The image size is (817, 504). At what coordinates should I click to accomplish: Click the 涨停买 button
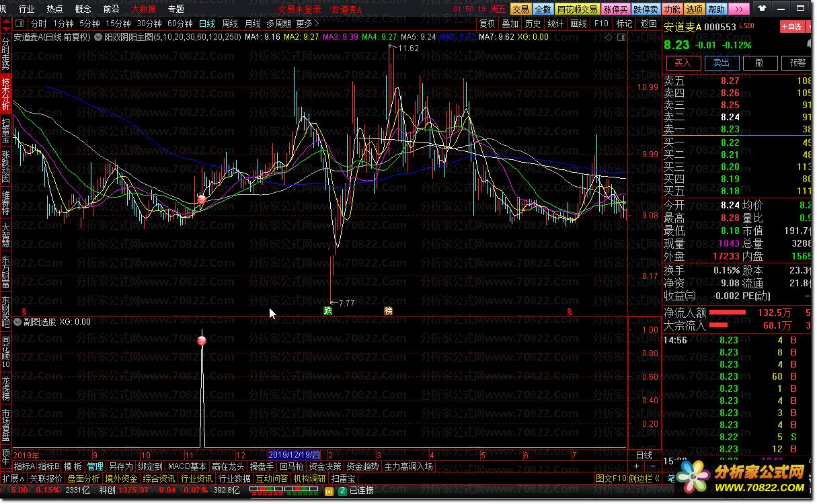coord(615,9)
